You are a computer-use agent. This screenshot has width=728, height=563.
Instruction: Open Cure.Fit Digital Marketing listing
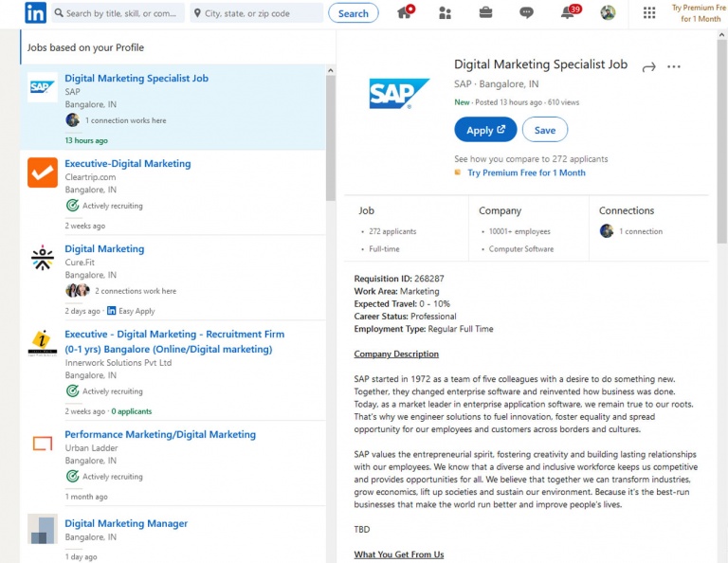104,248
